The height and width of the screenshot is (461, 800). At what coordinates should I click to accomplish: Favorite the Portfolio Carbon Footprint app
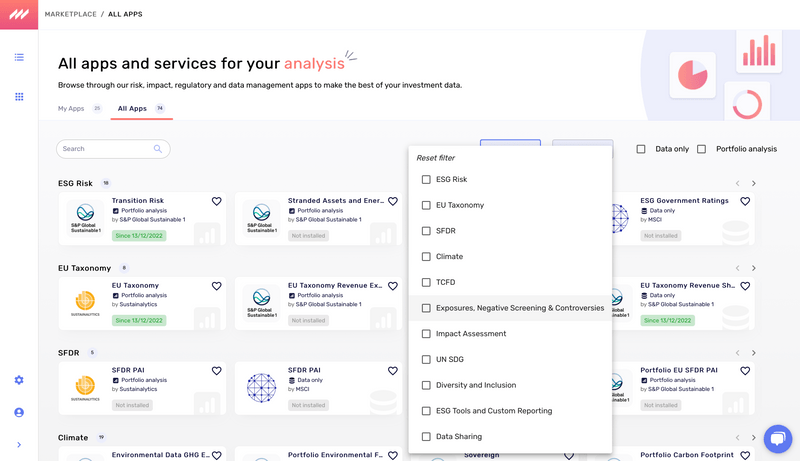coord(745,455)
